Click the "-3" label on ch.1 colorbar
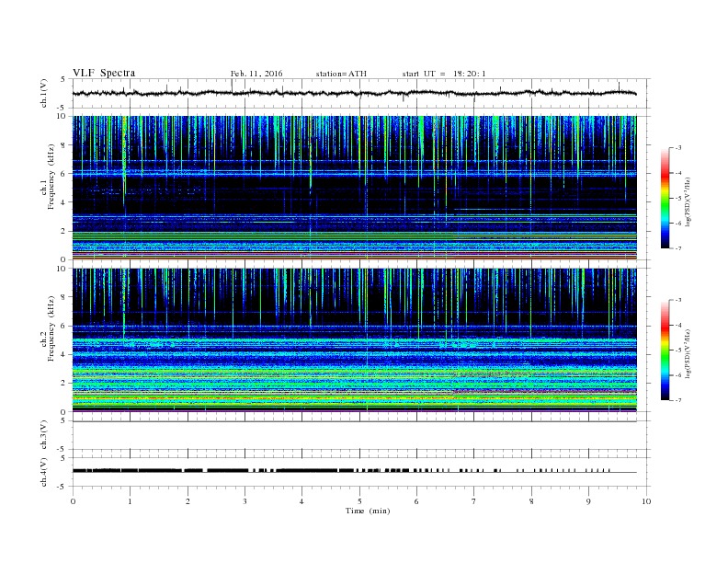This screenshot has height=563, width=728. pyautogui.click(x=677, y=148)
